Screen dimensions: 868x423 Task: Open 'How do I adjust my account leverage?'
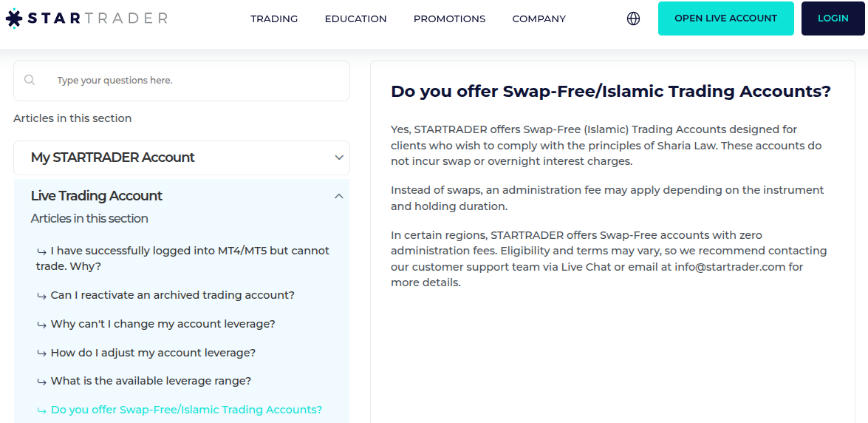point(153,353)
